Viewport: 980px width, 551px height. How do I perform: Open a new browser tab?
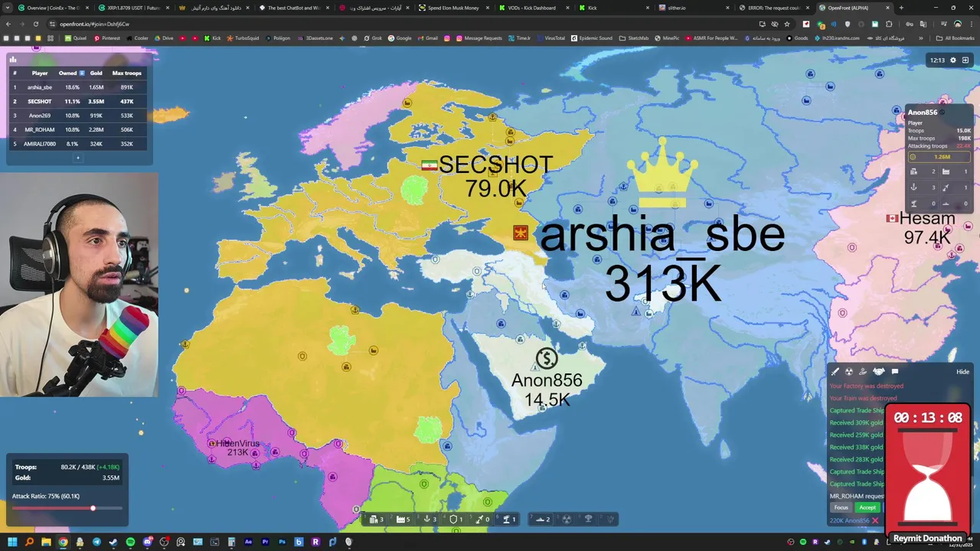pyautogui.click(x=900, y=8)
